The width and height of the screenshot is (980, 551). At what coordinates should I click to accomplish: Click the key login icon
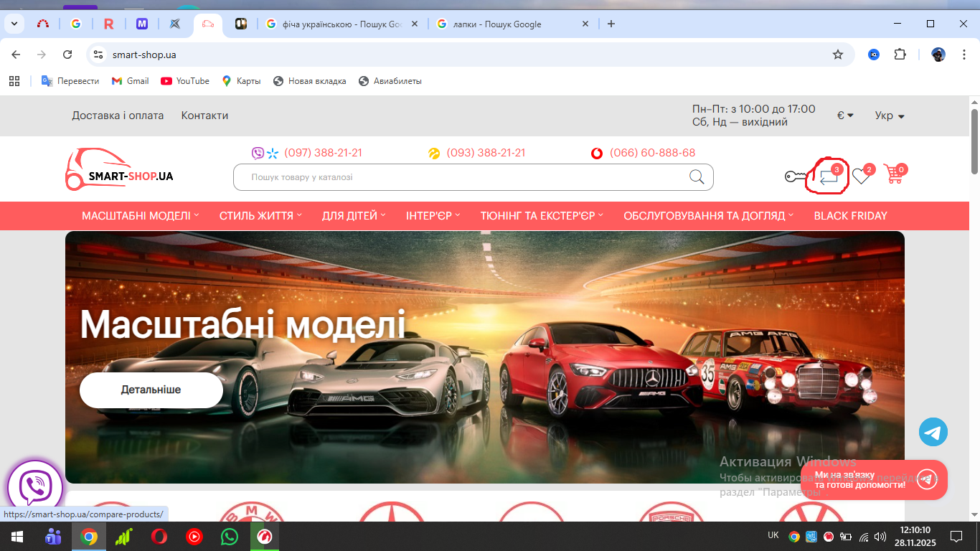(796, 176)
